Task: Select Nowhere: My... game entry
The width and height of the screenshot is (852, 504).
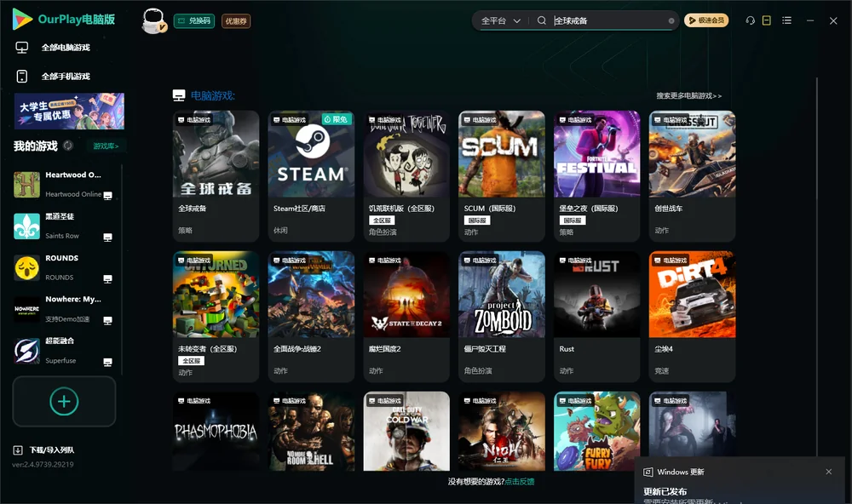Action: pyautogui.click(x=64, y=309)
